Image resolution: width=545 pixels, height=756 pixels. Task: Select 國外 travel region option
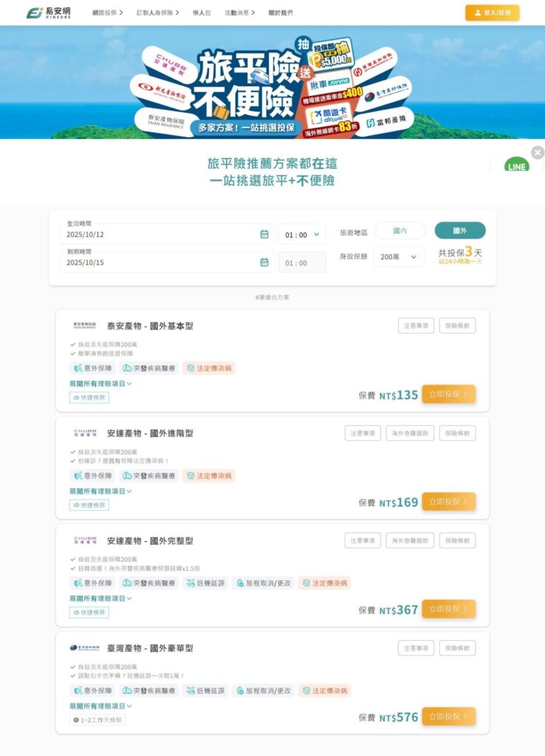pyautogui.click(x=459, y=231)
